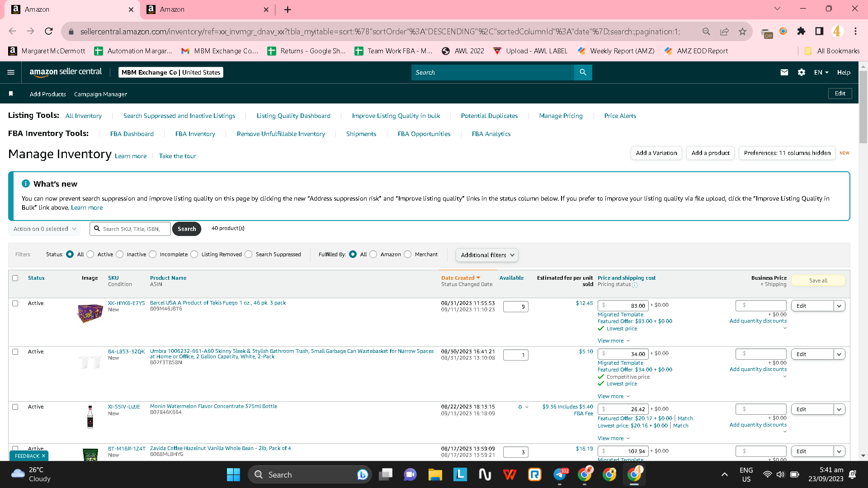Open the FBA Dashboard tool

[132, 134]
